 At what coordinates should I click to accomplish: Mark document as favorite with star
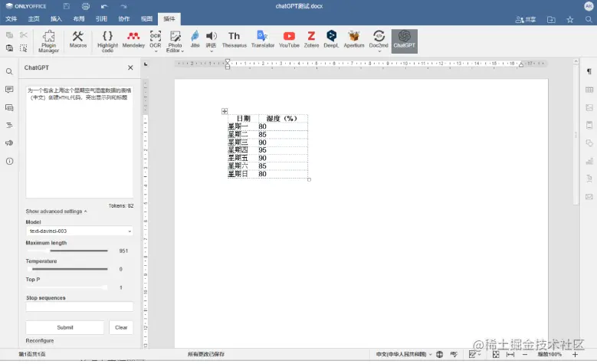(570, 19)
